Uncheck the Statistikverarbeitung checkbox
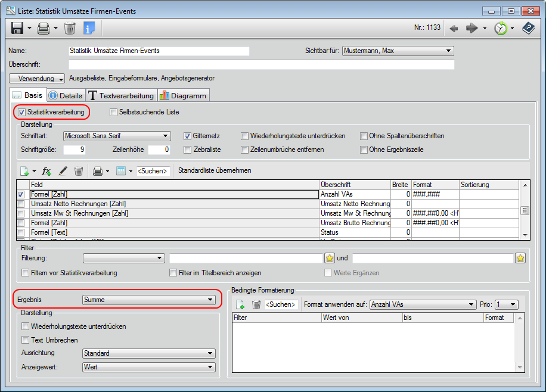This screenshot has height=392, width=546. click(22, 112)
